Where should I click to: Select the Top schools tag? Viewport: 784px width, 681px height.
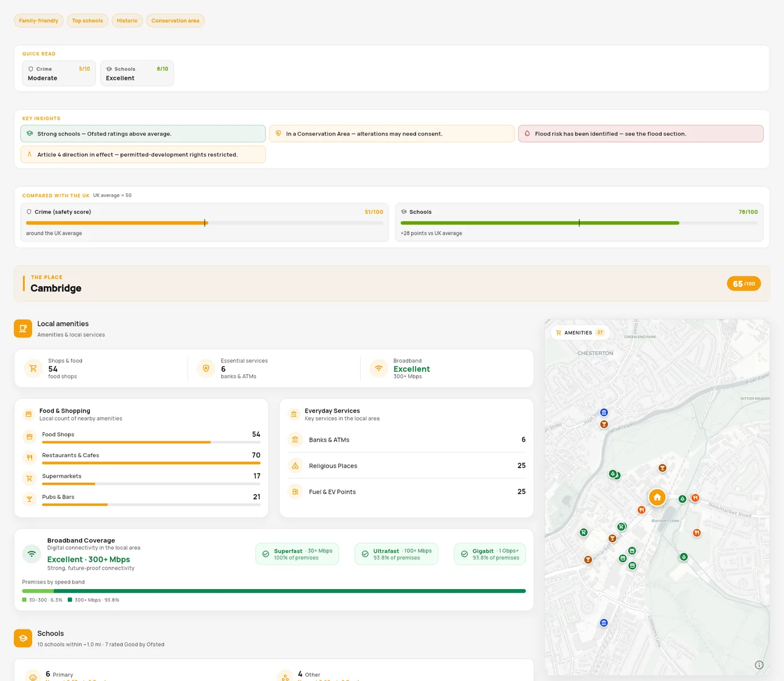(x=87, y=21)
